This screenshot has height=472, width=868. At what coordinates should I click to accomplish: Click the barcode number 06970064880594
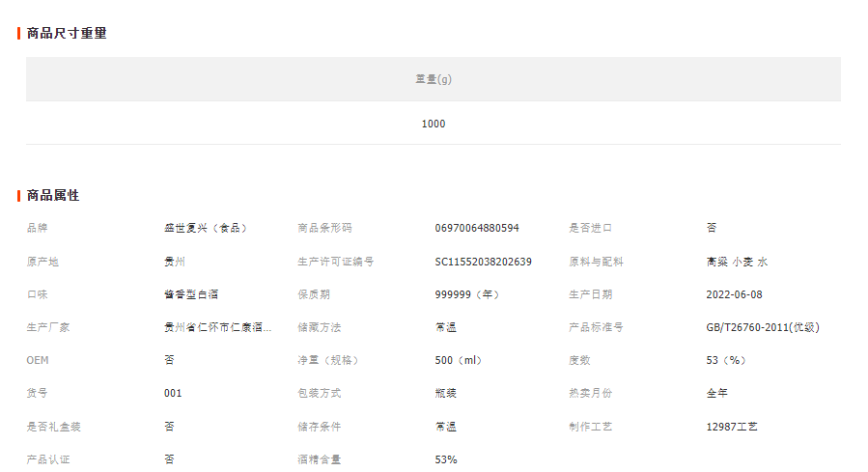477,229
